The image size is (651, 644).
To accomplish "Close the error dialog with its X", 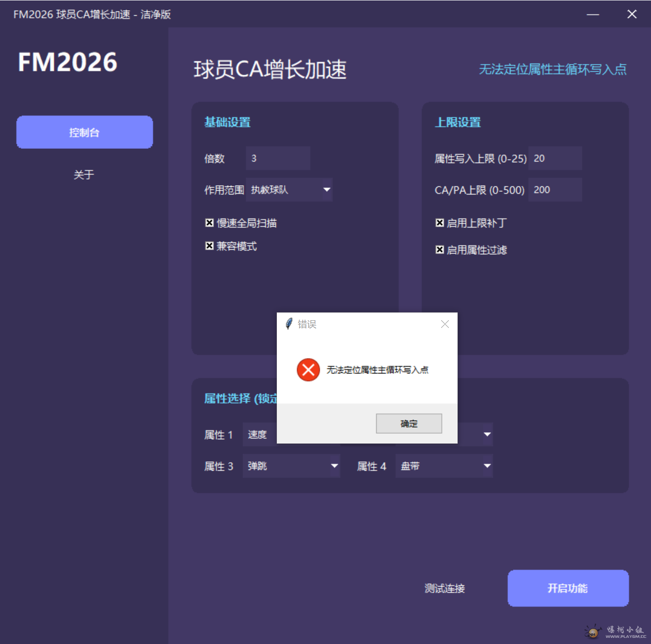I will click(x=444, y=324).
